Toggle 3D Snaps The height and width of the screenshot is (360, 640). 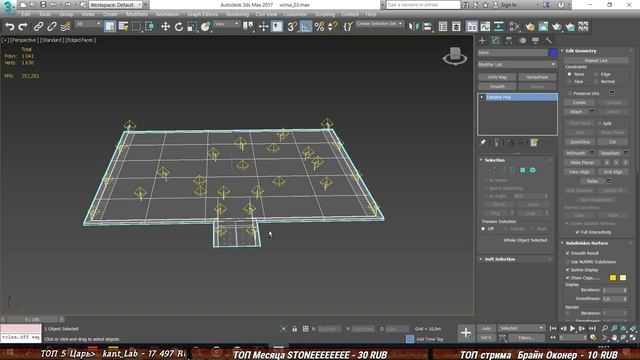(x=292, y=27)
